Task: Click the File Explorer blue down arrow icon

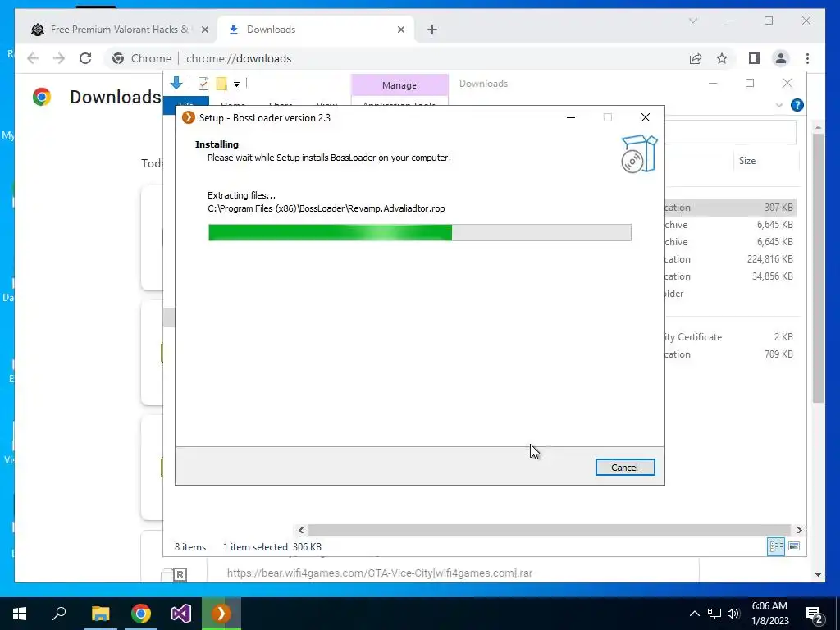Action: pos(176,83)
